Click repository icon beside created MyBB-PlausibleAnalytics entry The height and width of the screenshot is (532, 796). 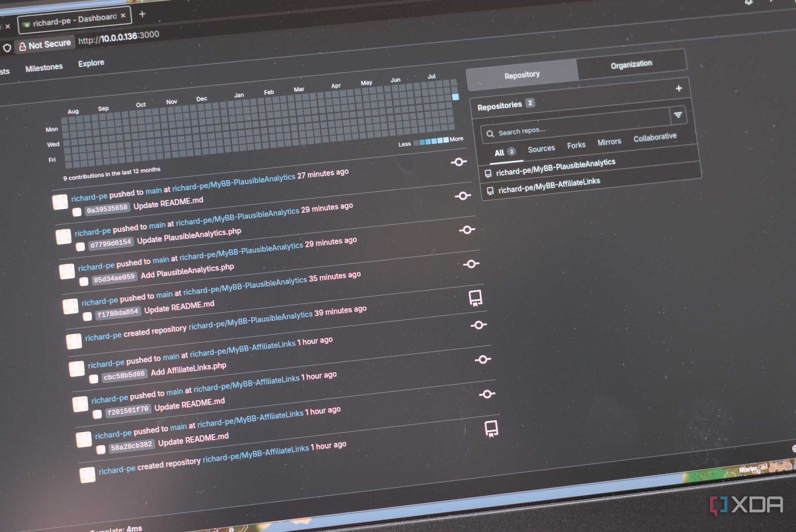[475, 298]
